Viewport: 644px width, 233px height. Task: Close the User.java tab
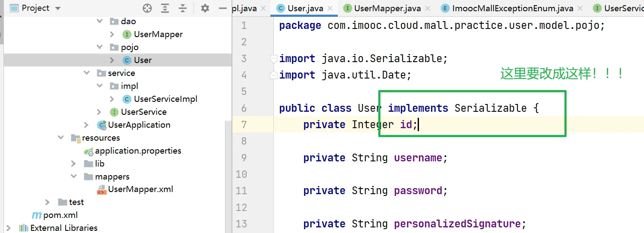click(331, 8)
